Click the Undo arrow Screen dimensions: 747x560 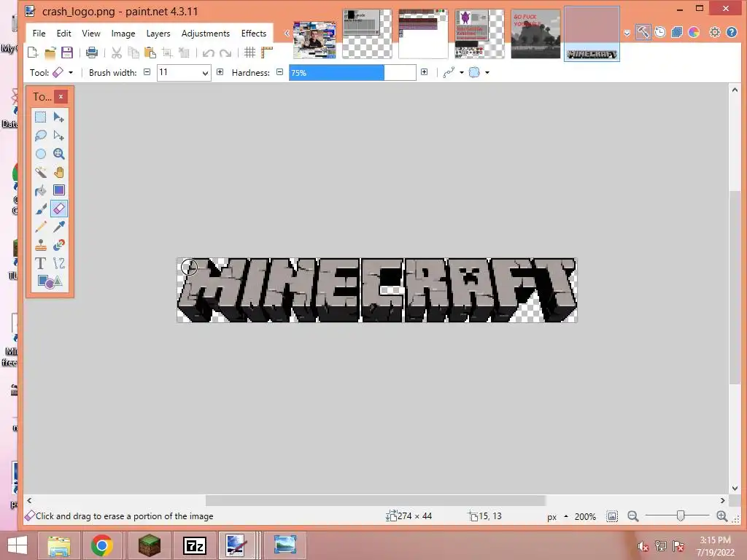click(208, 52)
